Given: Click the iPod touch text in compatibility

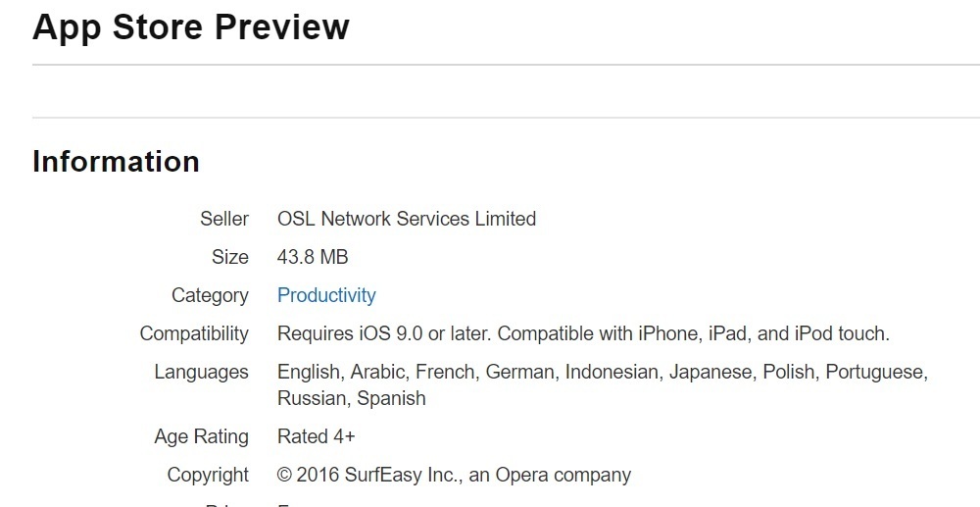Looking at the screenshot, I should coord(842,333).
